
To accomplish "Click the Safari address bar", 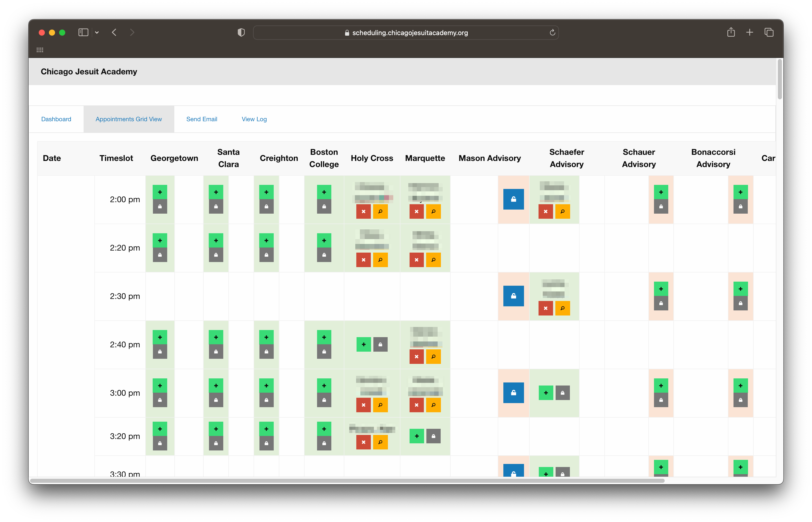I will [x=406, y=33].
